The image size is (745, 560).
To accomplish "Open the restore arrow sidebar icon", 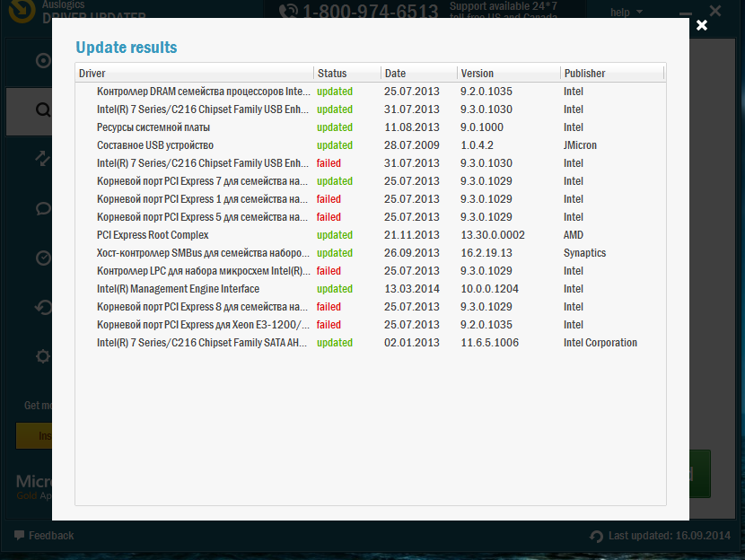I will (43, 307).
